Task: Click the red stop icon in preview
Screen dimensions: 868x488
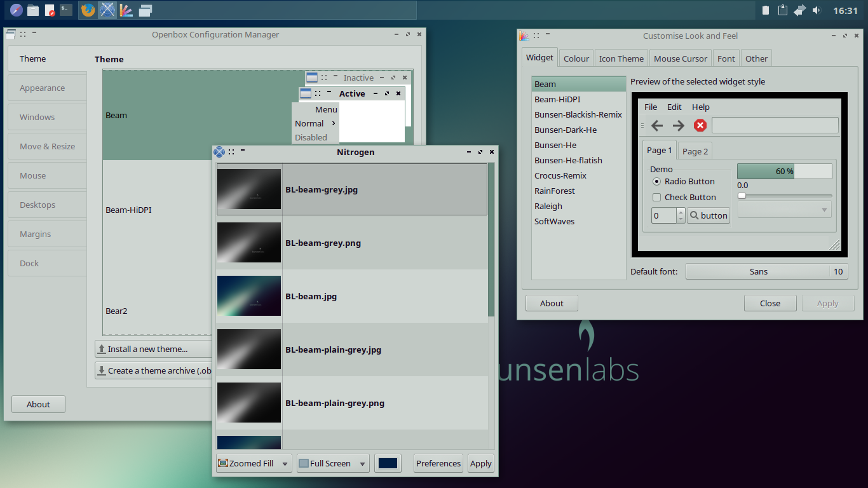Action: click(700, 125)
